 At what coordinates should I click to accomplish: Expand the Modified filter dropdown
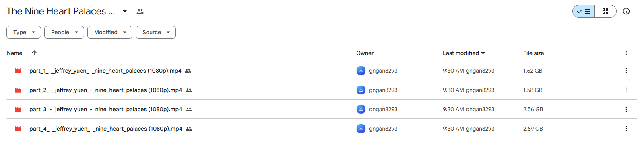pos(110,32)
